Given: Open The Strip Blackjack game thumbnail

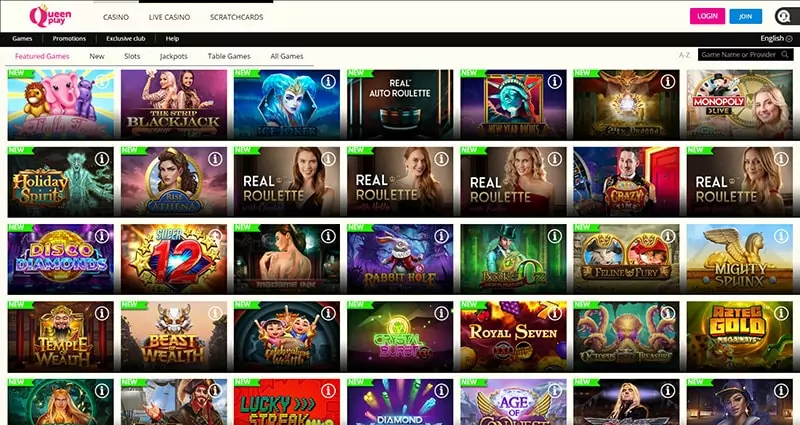Looking at the screenshot, I should tap(174, 105).
